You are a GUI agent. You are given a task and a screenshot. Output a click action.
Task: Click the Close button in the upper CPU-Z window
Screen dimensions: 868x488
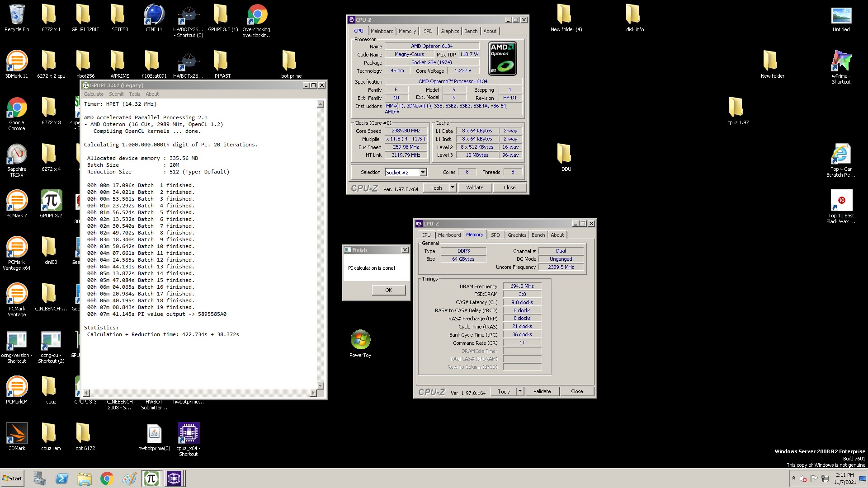coord(509,188)
